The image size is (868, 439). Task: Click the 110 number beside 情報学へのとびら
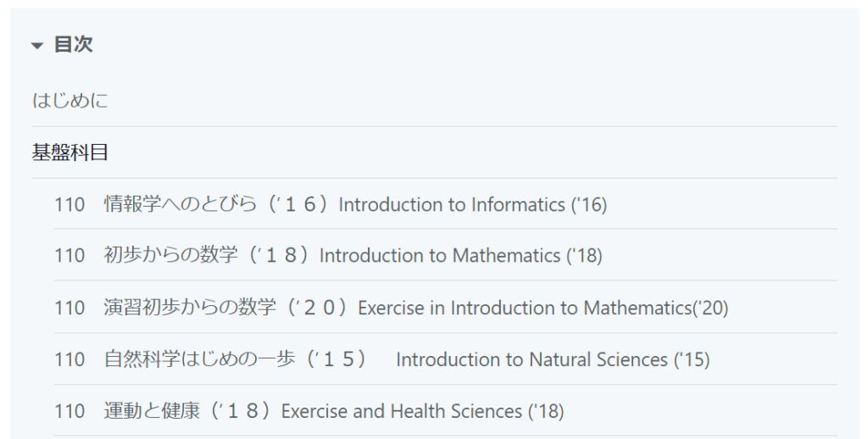(x=70, y=204)
